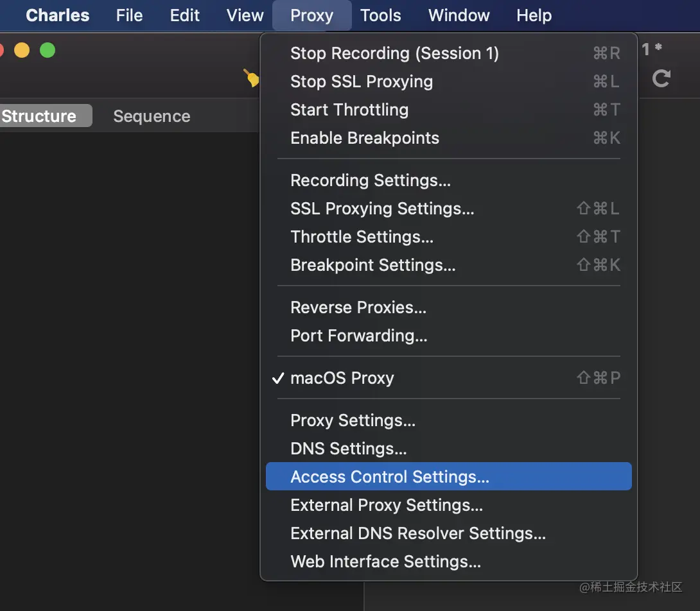
Task: Choose SSL Proxying Settings option
Action: [382, 209]
